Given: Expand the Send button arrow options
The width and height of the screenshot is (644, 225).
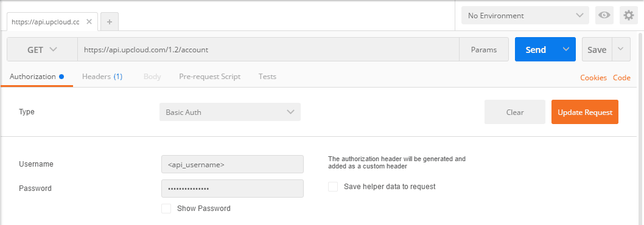Looking at the screenshot, I should (566, 49).
